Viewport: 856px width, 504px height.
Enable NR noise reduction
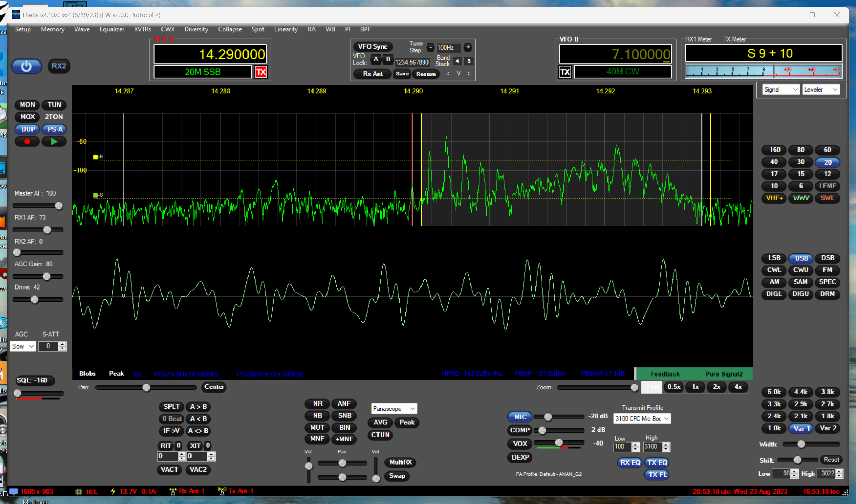(317, 404)
